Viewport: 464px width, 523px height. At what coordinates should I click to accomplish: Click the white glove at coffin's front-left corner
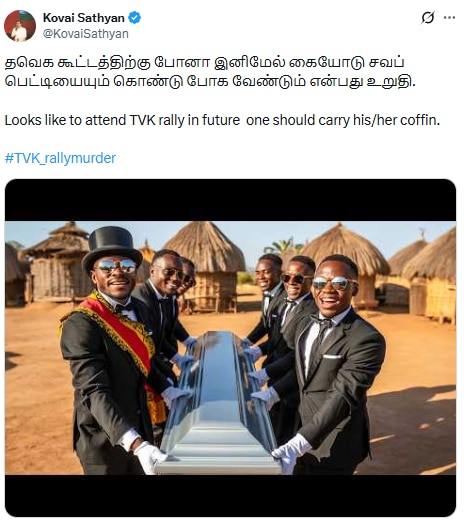pyautogui.click(x=150, y=456)
